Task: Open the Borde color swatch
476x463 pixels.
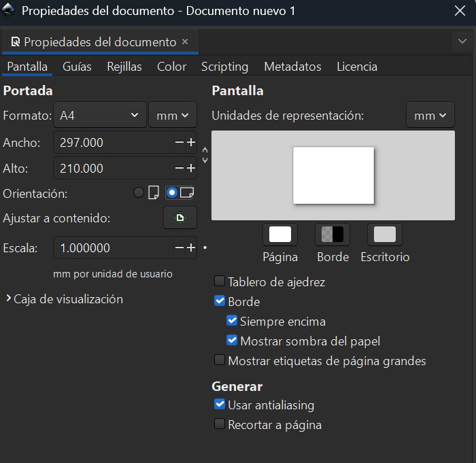Action: click(x=333, y=235)
